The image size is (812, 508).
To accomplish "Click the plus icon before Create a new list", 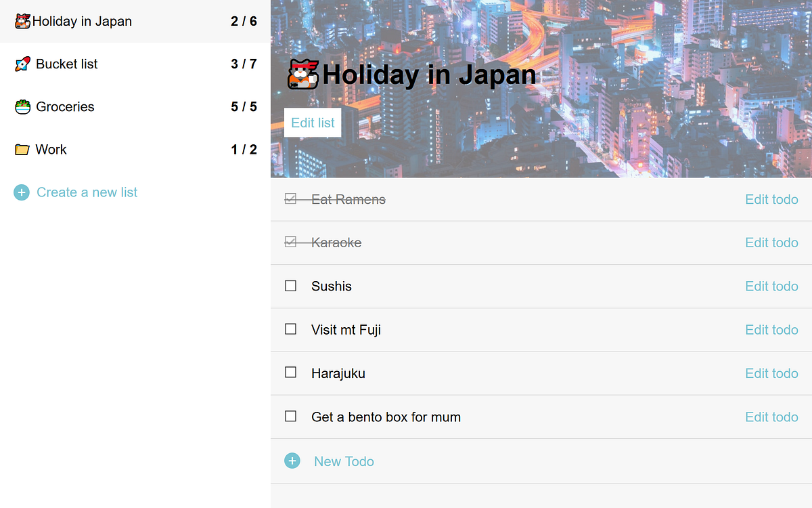I will click(x=21, y=192).
